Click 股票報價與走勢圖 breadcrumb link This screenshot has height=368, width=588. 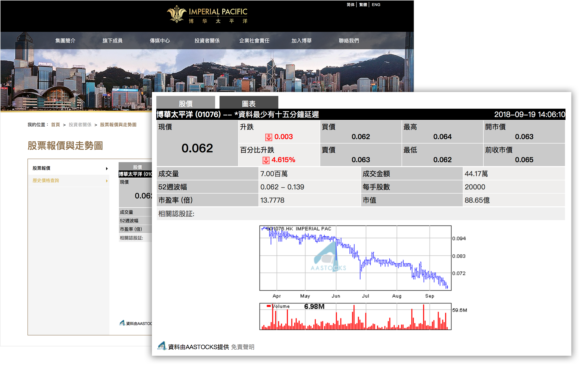[x=118, y=125]
